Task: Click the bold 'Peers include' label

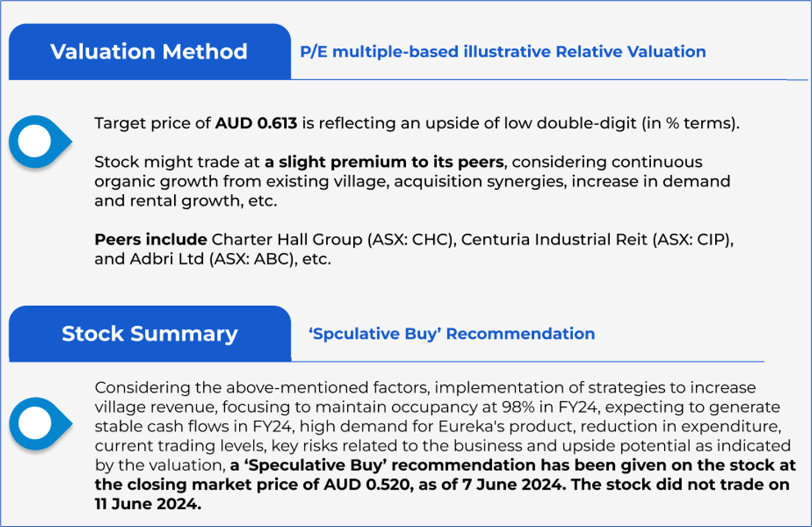Action: (151, 239)
